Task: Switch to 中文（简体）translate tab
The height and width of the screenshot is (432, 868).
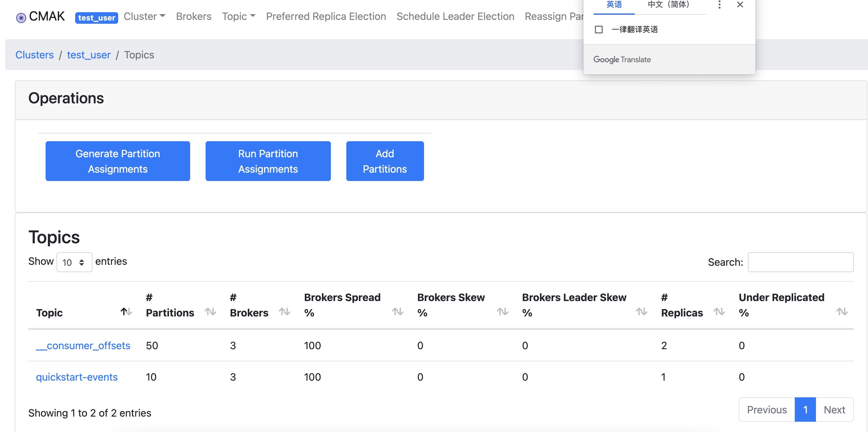Action: coord(669,5)
